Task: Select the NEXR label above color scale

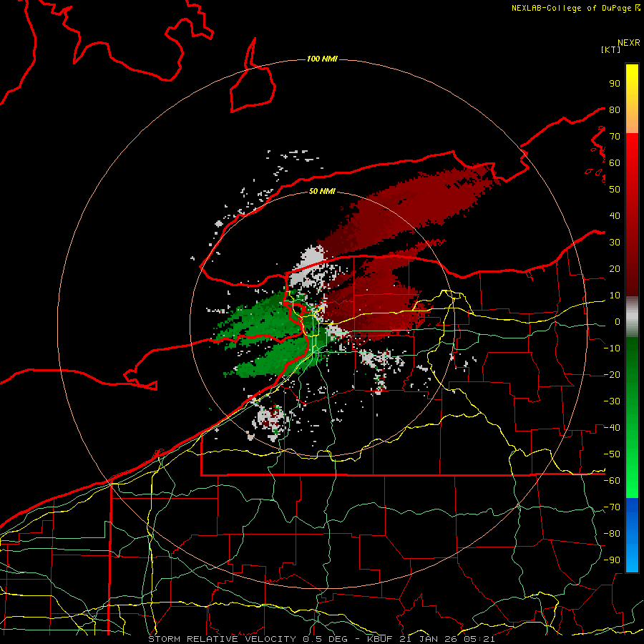Action: click(x=629, y=43)
